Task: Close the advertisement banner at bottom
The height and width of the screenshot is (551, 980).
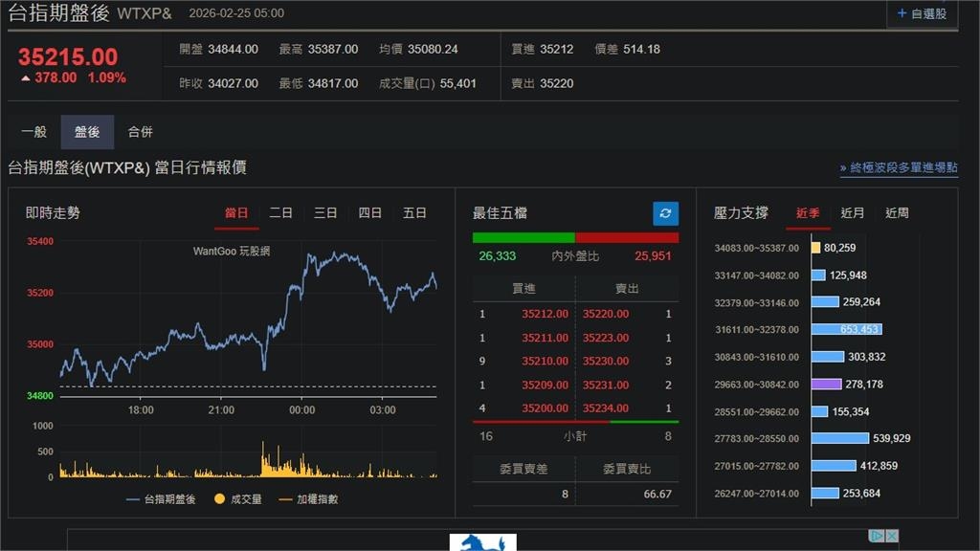Action: (892, 535)
